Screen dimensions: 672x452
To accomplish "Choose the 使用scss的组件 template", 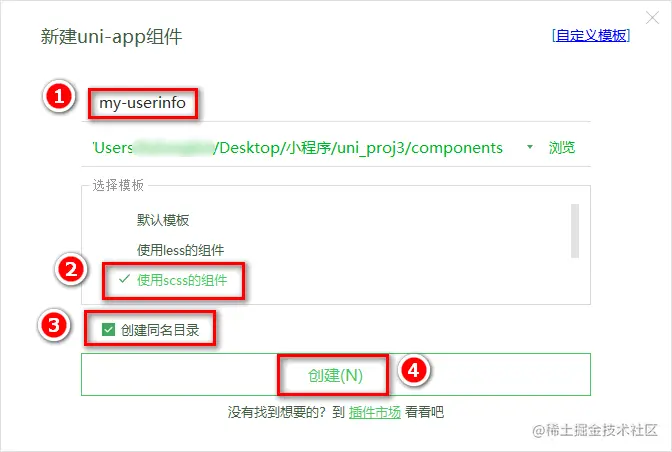I will pyautogui.click(x=182, y=280).
